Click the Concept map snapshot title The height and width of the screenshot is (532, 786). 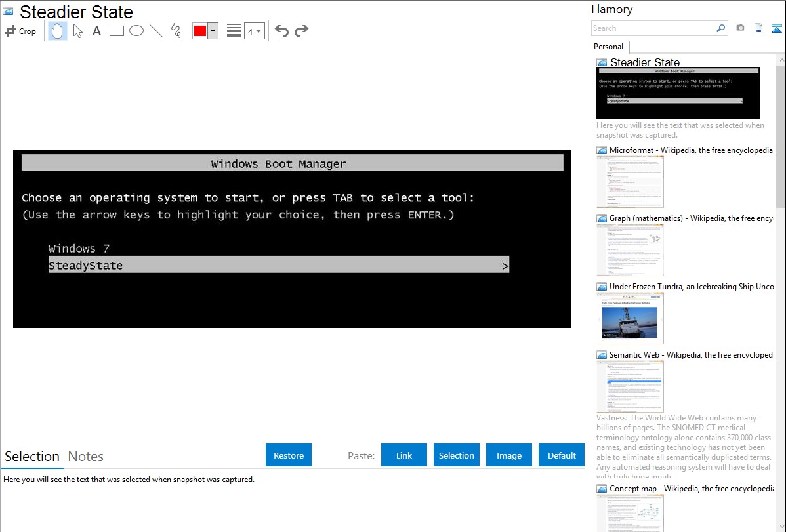[692, 488]
